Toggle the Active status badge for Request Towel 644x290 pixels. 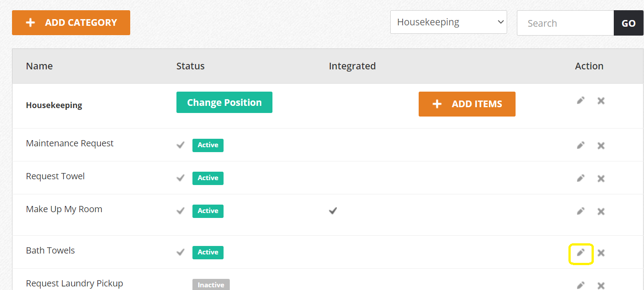(x=208, y=178)
